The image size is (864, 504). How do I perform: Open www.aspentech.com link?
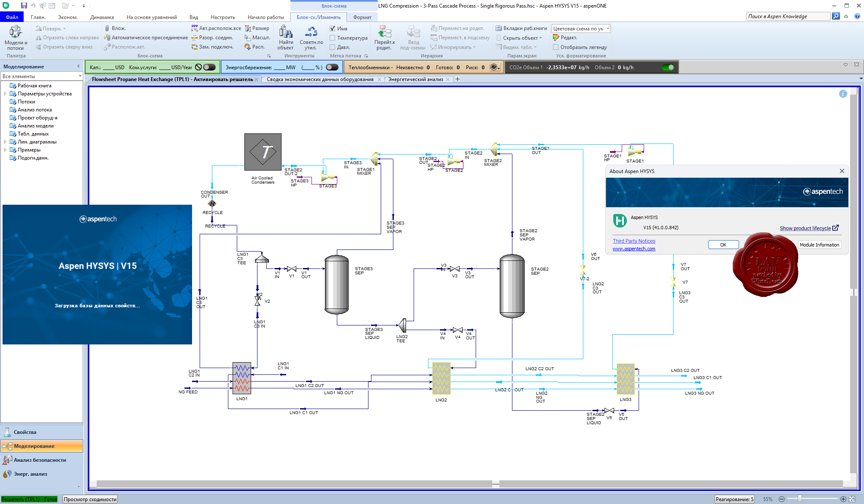pyautogui.click(x=634, y=249)
